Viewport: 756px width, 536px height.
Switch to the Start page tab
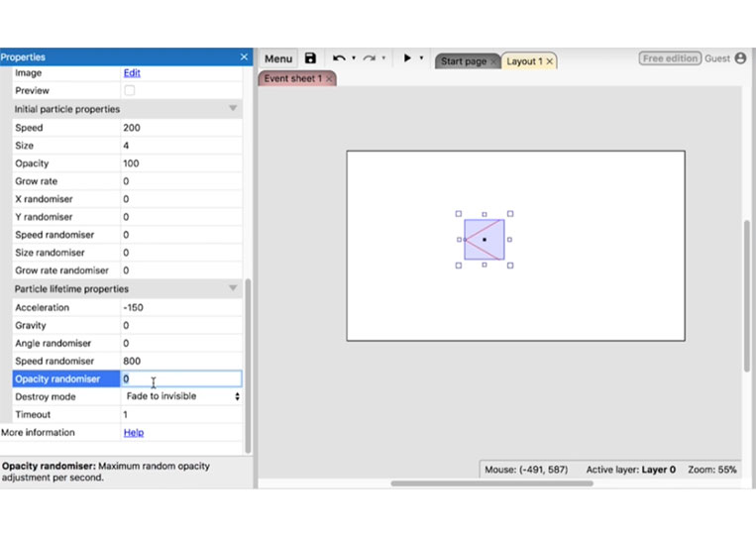tap(464, 61)
